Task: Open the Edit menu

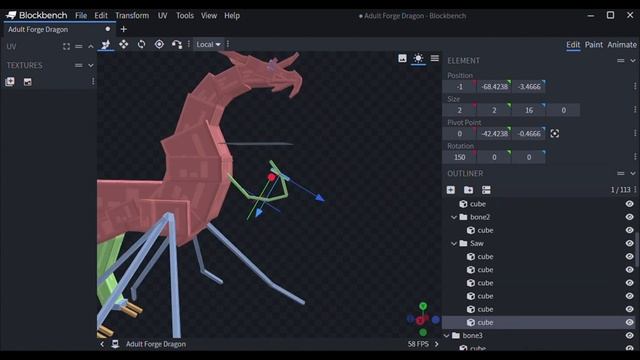Action: (x=101, y=16)
